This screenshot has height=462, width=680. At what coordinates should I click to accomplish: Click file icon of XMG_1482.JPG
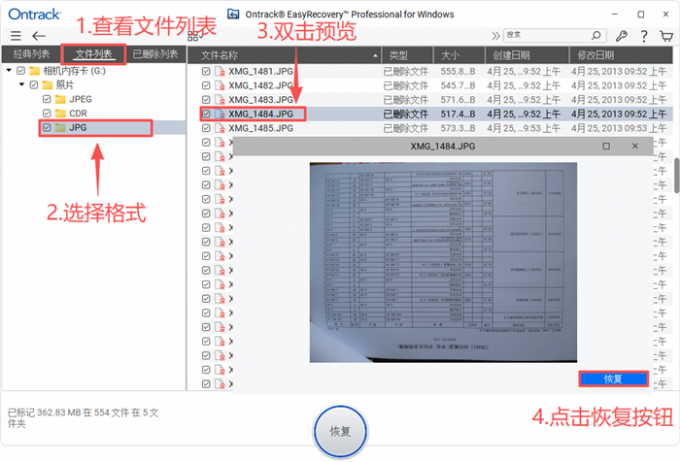pos(220,86)
